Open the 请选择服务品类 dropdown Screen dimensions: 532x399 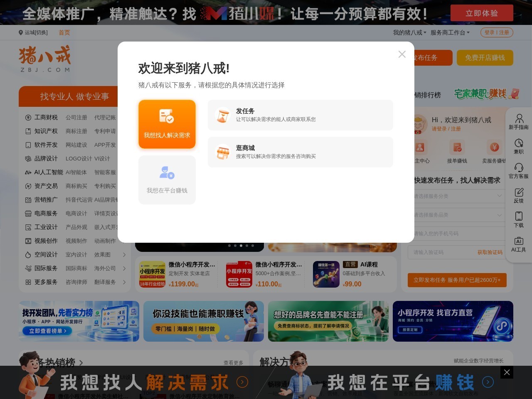click(457, 215)
